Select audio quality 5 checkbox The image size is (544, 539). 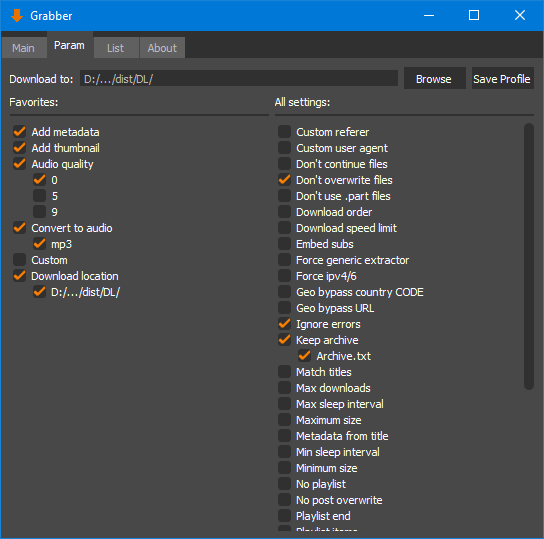coord(40,196)
